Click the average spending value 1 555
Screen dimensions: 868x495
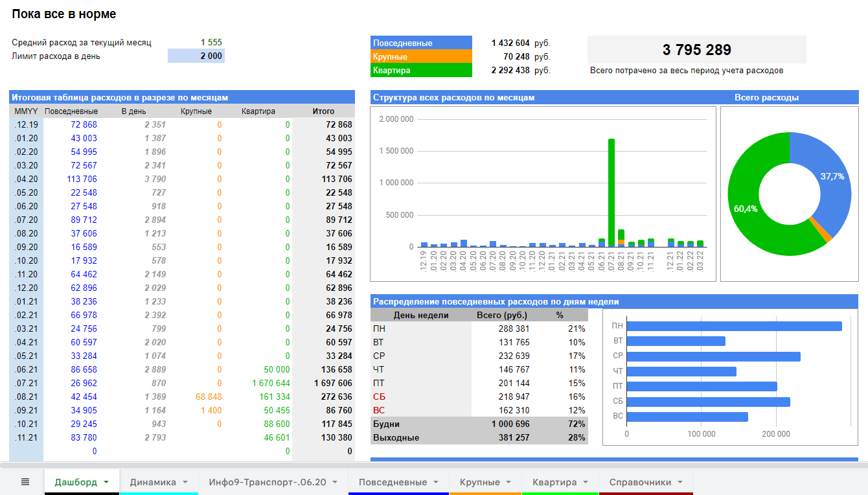[x=211, y=42]
